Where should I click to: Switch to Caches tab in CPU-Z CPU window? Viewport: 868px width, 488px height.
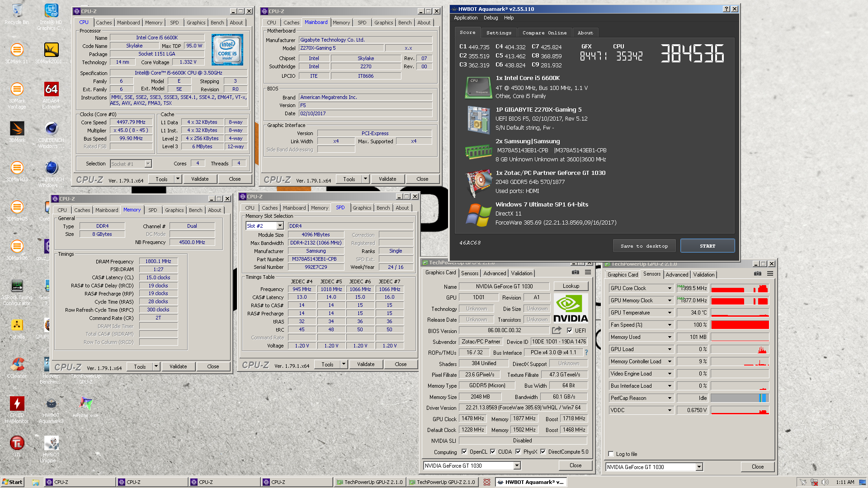coord(104,23)
